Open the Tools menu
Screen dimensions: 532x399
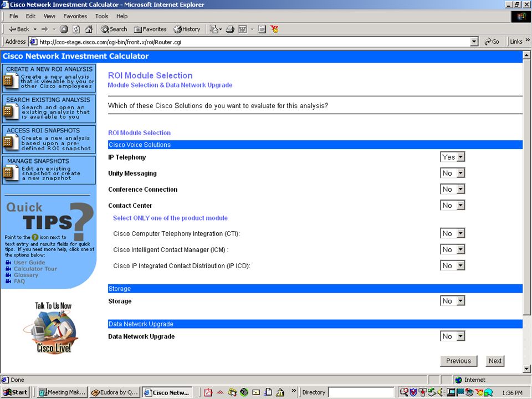pyautogui.click(x=101, y=16)
